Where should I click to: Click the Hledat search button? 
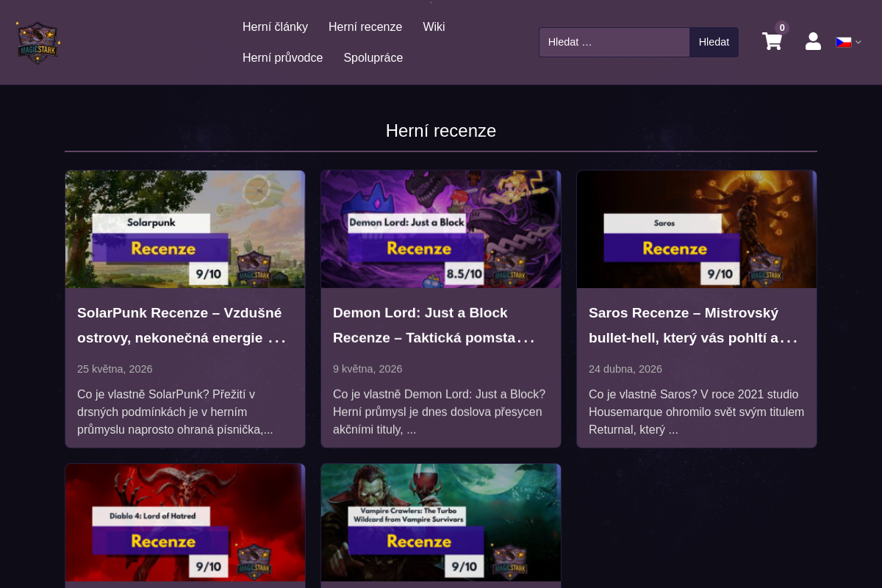714,42
